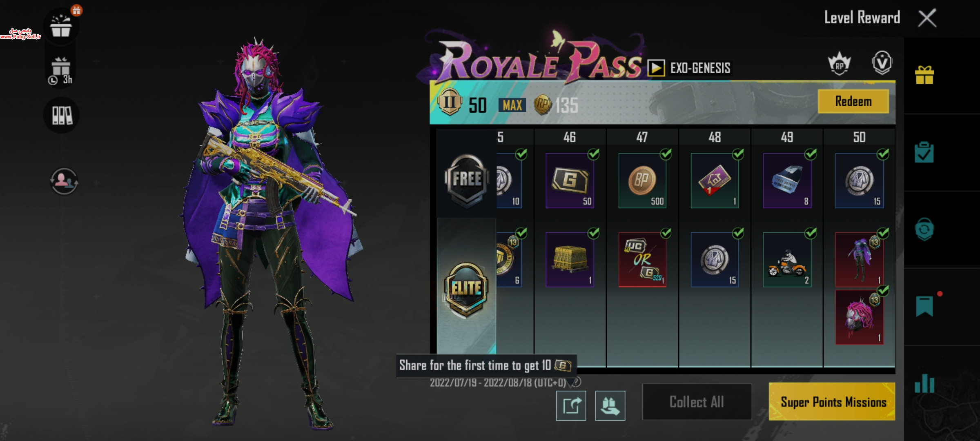Click the Collect All button
The image size is (980, 441).
tap(697, 402)
